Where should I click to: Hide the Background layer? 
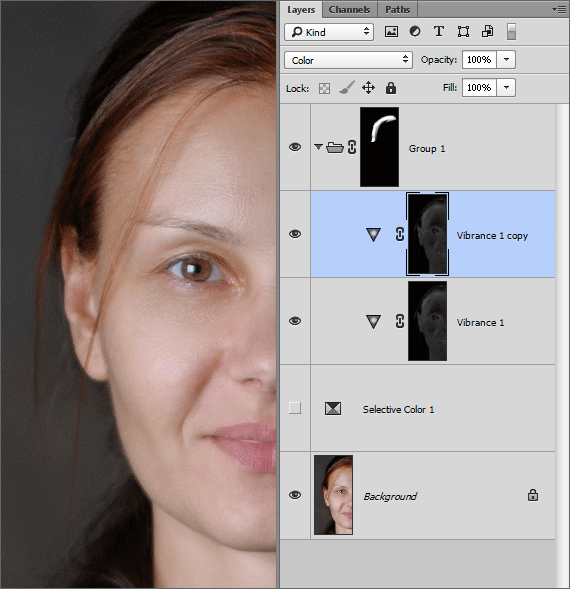click(x=295, y=495)
